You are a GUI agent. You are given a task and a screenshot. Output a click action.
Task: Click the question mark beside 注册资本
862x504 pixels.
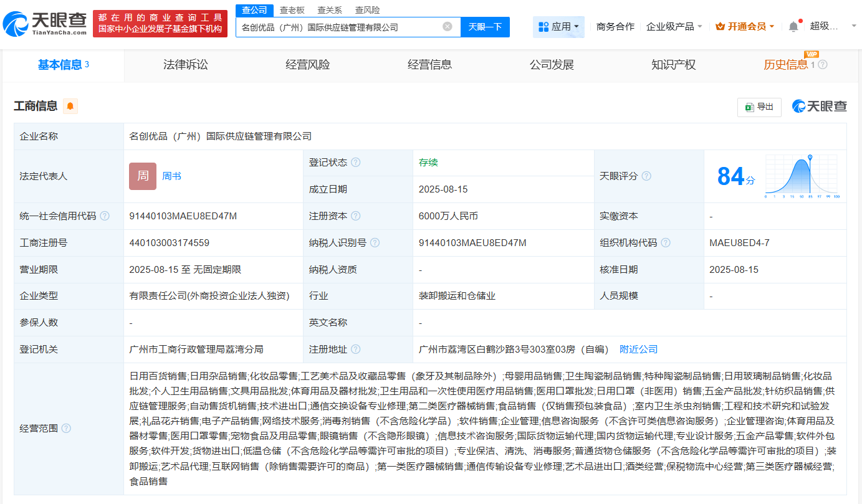[x=355, y=216]
